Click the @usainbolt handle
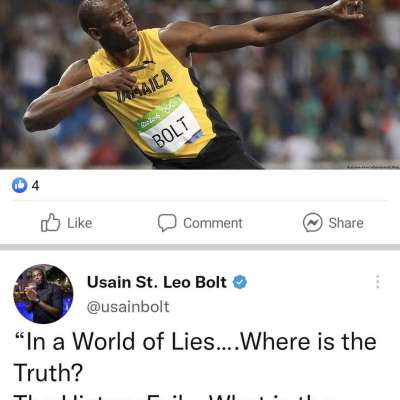 (x=128, y=307)
